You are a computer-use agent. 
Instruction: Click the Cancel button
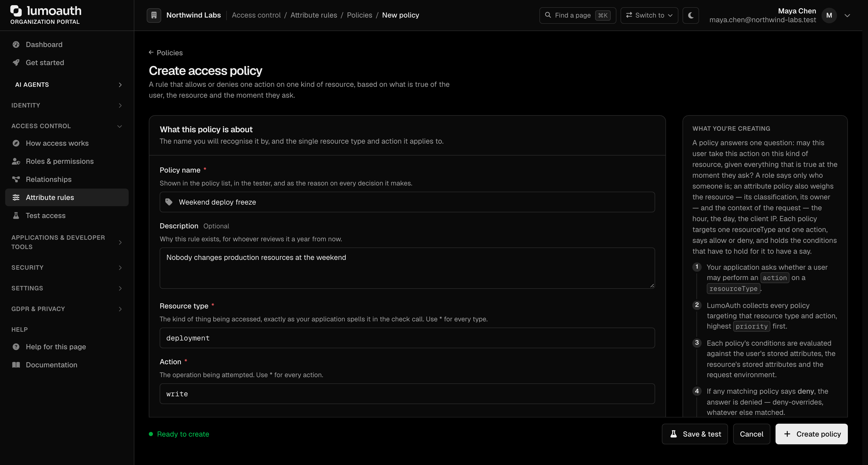[751, 434]
